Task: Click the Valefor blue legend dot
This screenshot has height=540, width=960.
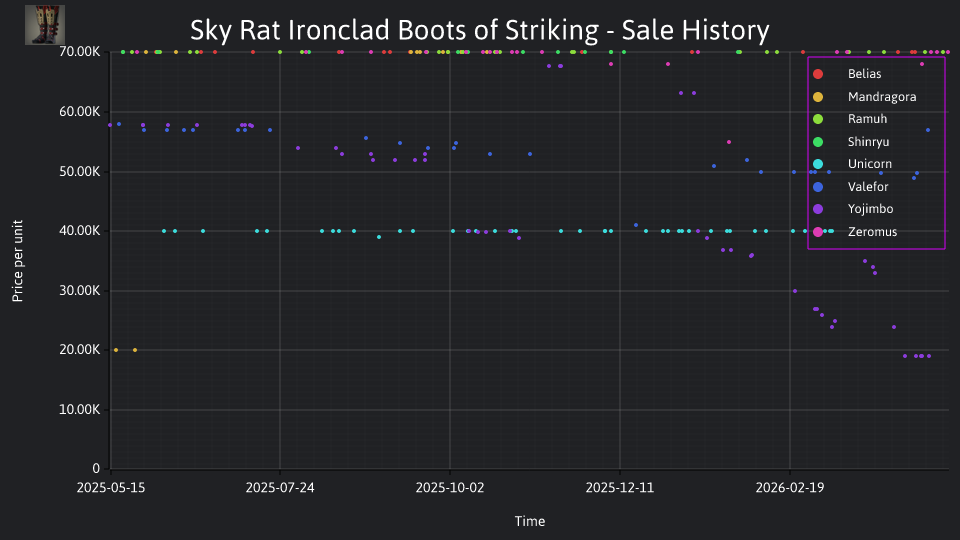Action: coord(818,187)
